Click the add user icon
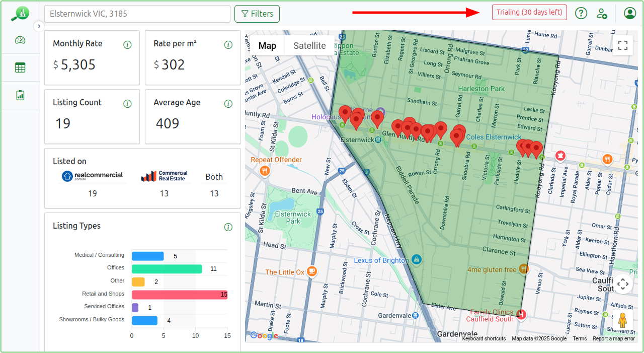 click(x=602, y=13)
